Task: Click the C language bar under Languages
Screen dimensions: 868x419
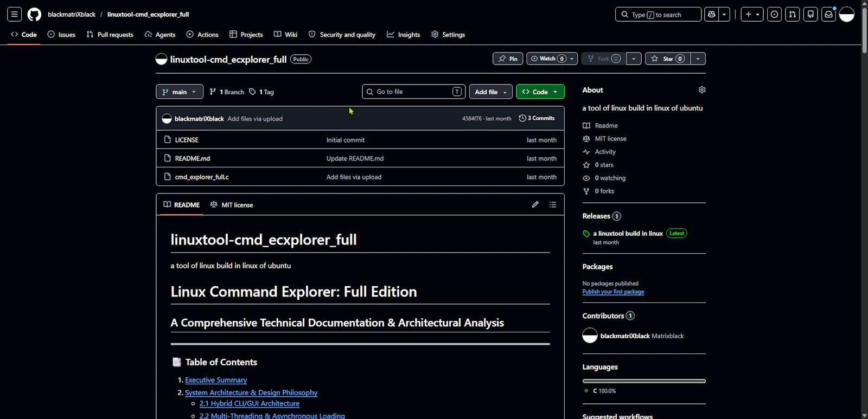Action: coord(644,381)
